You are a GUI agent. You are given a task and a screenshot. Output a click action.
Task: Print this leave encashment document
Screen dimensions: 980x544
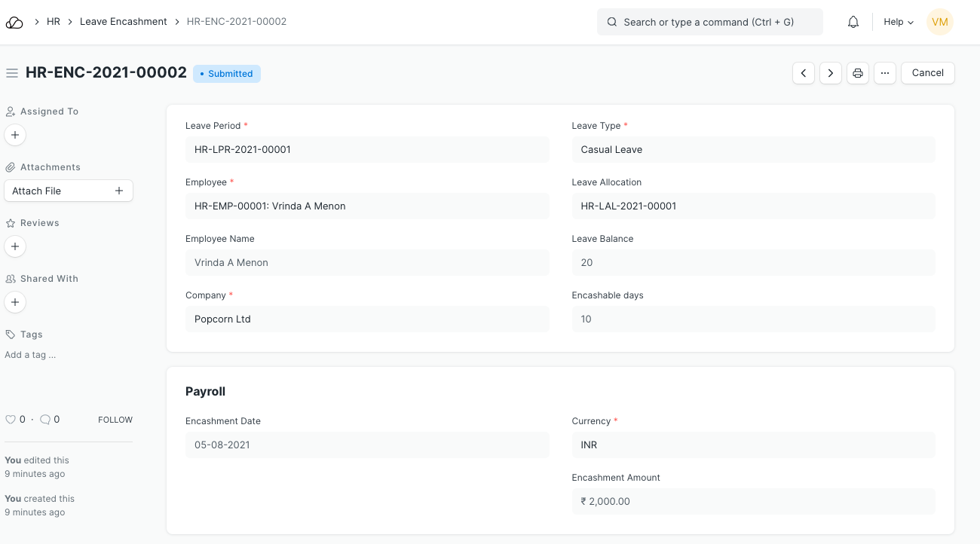(858, 73)
